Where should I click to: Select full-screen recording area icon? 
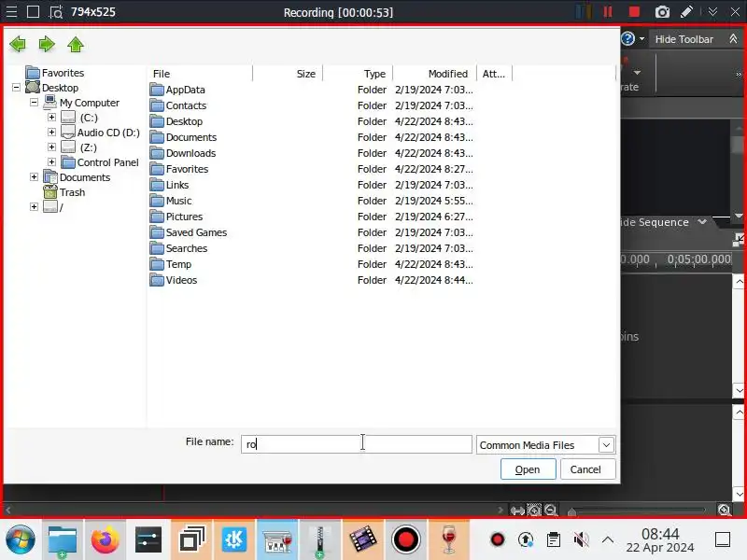pos(33,12)
